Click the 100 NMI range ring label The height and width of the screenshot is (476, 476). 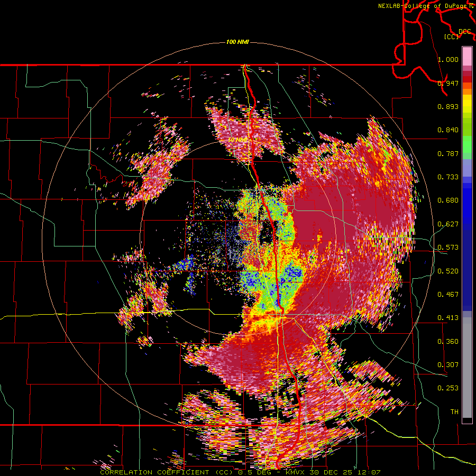237,42
